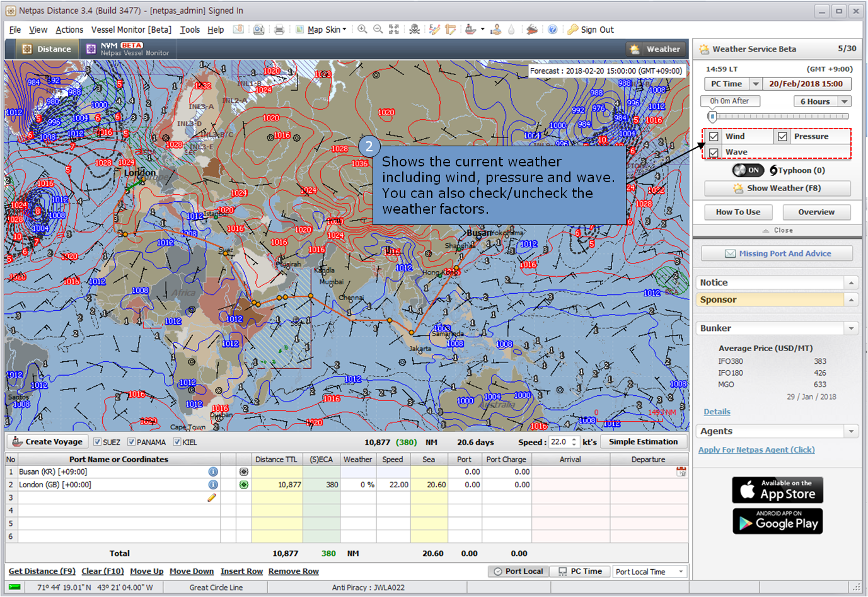Click the Map Skin image icon
868x597 pixels.
pos(300,30)
